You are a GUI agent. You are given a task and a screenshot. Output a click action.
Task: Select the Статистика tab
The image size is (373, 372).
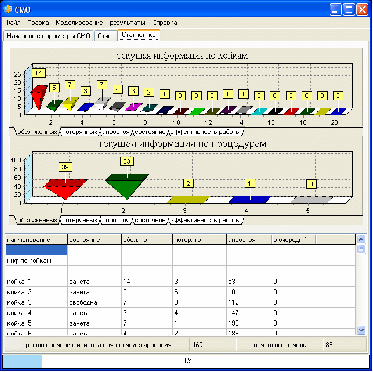(139, 35)
